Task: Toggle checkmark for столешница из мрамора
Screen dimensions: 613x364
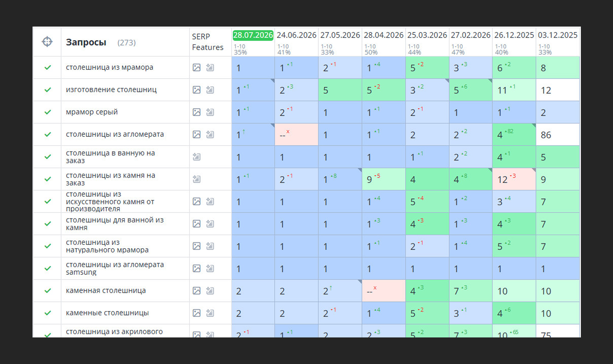Action: point(48,67)
